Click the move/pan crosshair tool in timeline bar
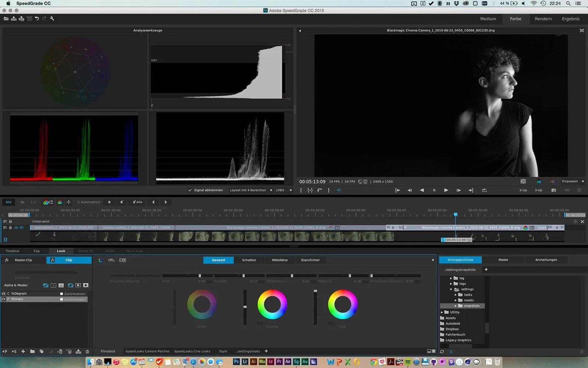 pos(68,202)
